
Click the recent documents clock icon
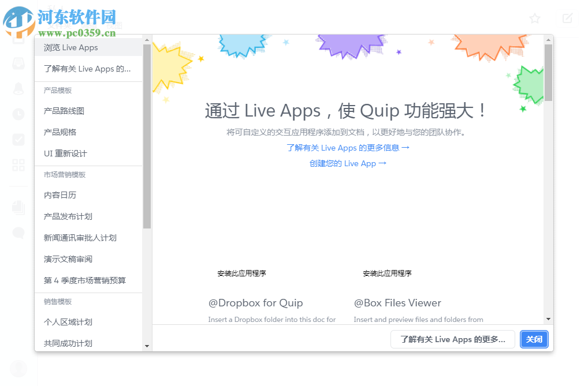(x=18, y=114)
